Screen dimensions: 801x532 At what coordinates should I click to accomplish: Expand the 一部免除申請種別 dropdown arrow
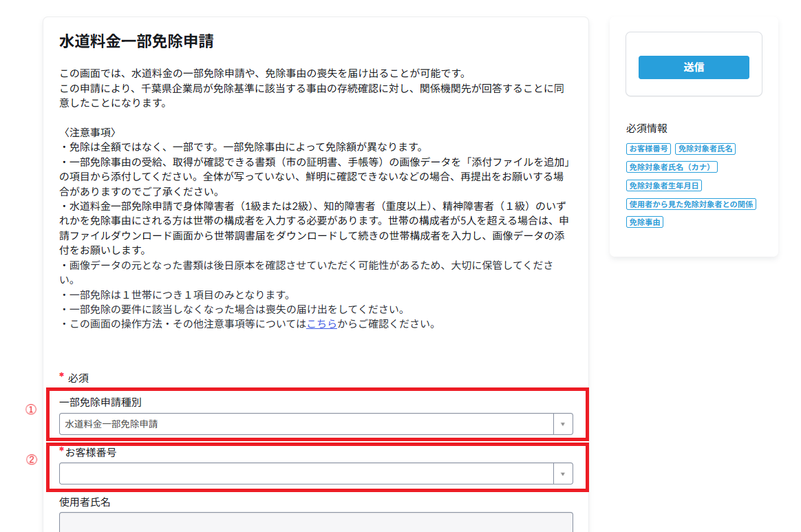(562, 424)
